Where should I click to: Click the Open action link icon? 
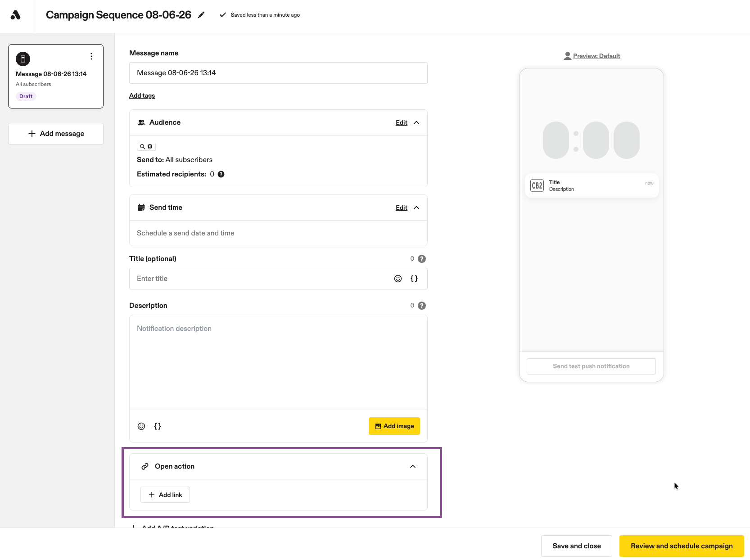coord(145,466)
